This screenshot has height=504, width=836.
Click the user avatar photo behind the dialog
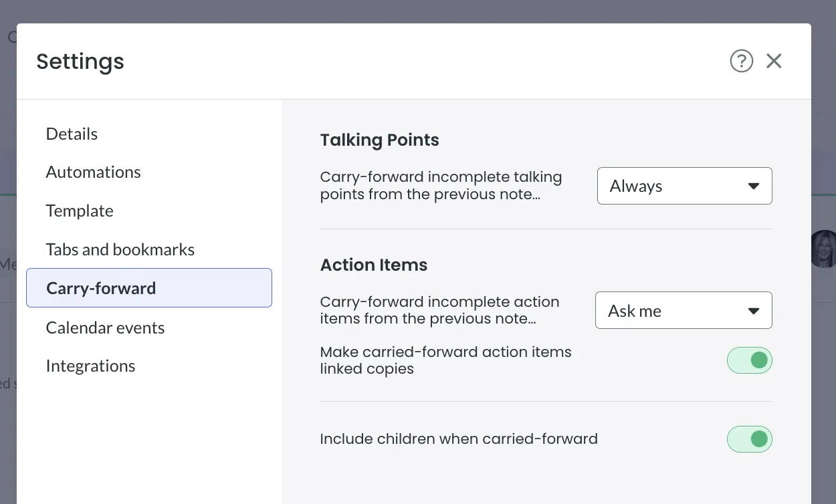[x=824, y=249]
